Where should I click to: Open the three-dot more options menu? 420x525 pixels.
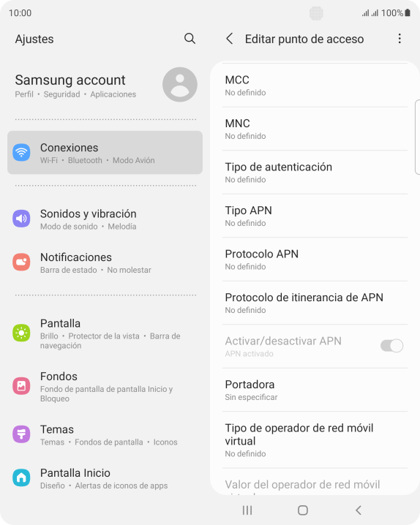400,39
